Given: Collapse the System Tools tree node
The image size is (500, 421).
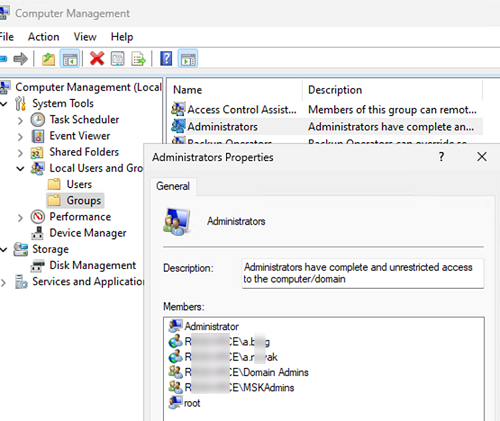Looking at the screenshot, I should coord(4,104).
